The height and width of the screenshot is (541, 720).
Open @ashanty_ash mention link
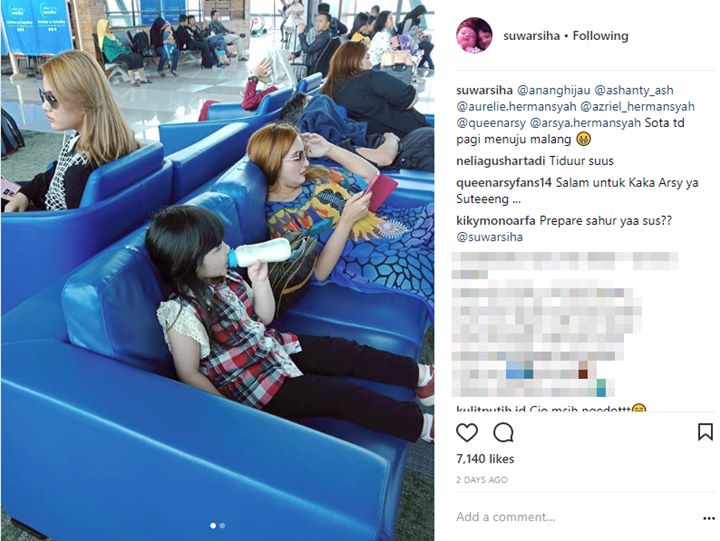pyautogui.click(x=634, y=90)
